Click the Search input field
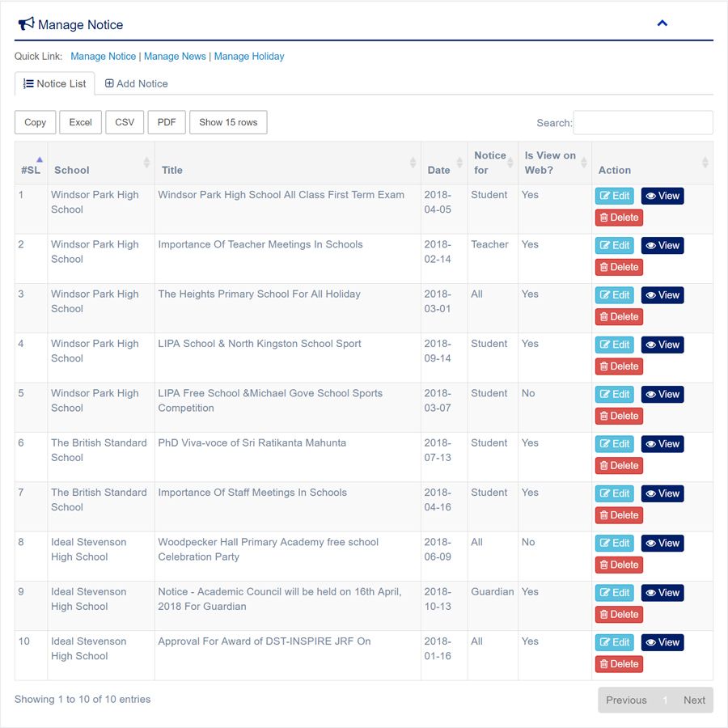Viewport: 728px width, 728px height. pos(642,122)
